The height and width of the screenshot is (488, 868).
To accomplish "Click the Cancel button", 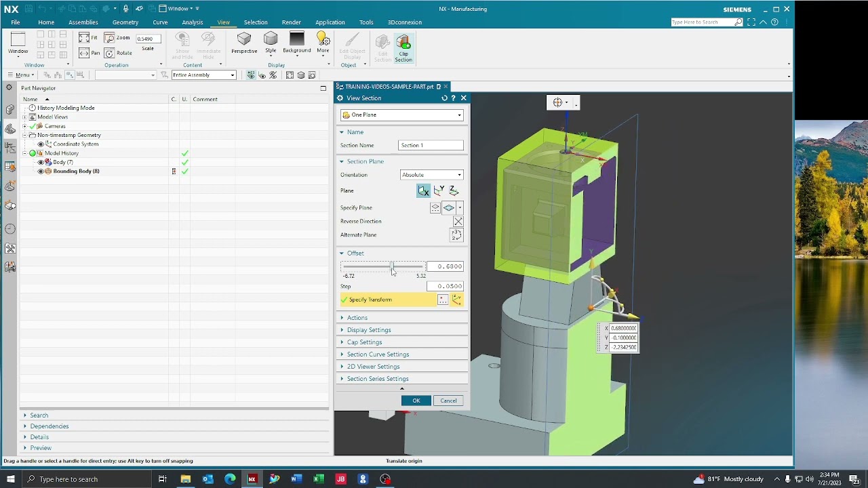I will point(448,401).
